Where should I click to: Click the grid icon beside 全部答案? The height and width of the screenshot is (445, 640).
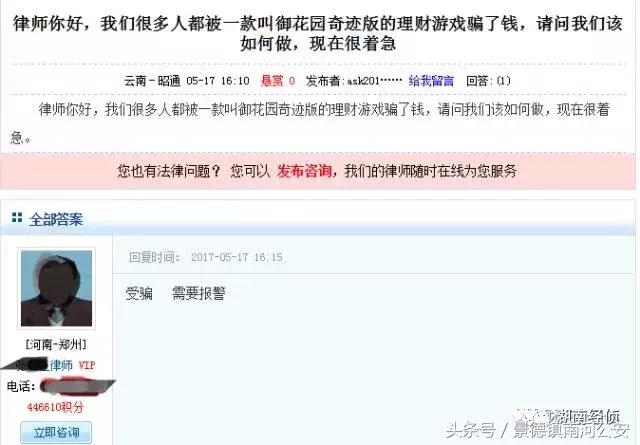pyautogui.click(x=17, y=217)
